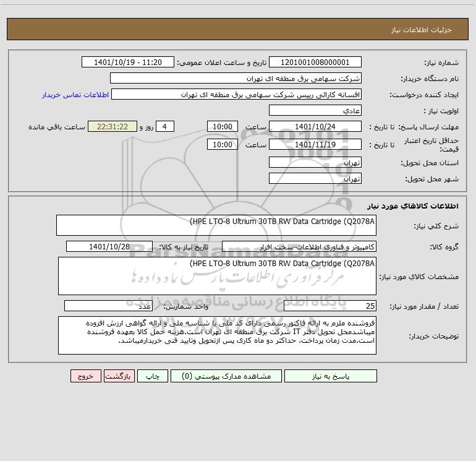The height and width of the screenshot is (461, 476).
Task: Open 'اطلاعات تماس خریدار' contact link
Action: (75, 95)
